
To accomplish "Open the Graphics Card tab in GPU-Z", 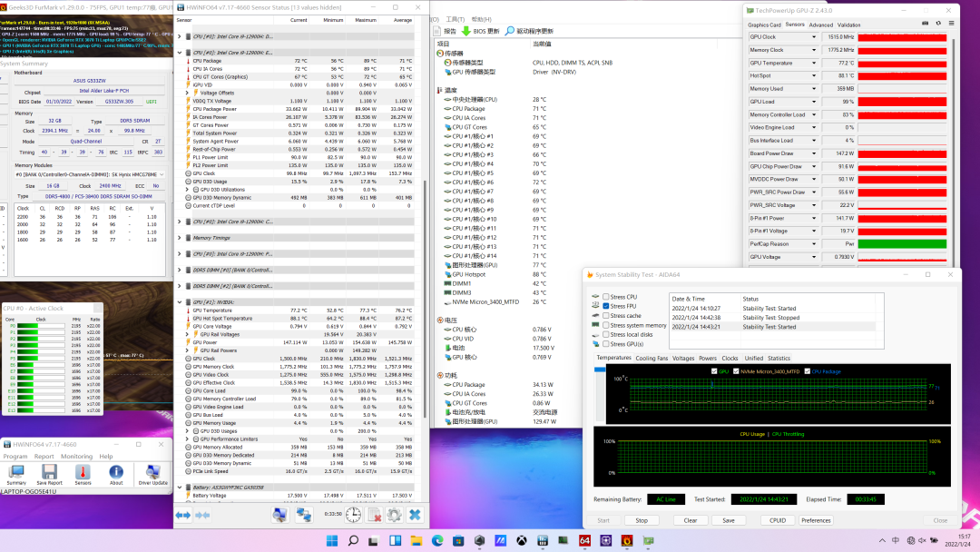I will pos(764,25).
